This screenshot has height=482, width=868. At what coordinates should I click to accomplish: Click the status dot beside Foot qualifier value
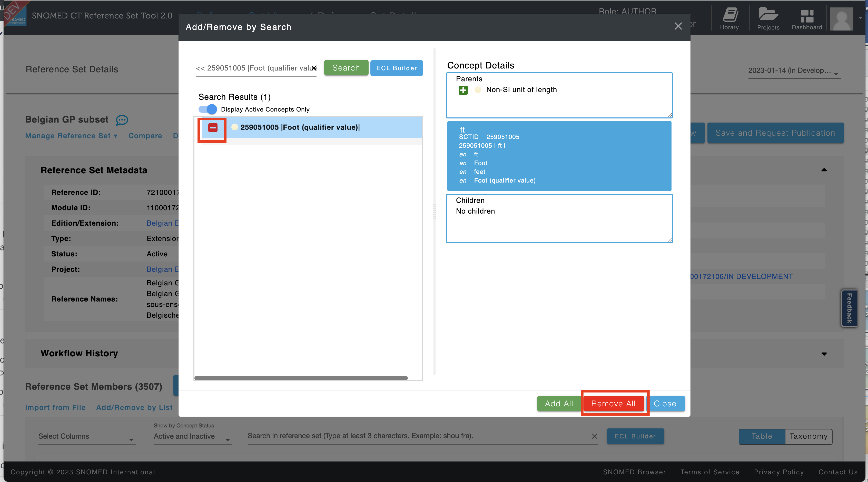click(x=234, y=127)
